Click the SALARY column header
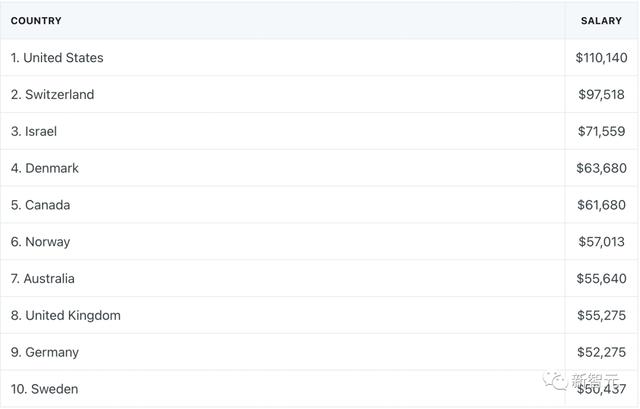Image resolution: width=640 pixels, height=409 pixels. tap(601, 21)
